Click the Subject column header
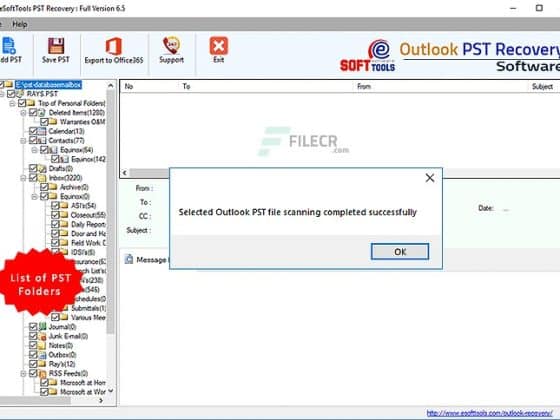560x420 pixels. (542, 86)
